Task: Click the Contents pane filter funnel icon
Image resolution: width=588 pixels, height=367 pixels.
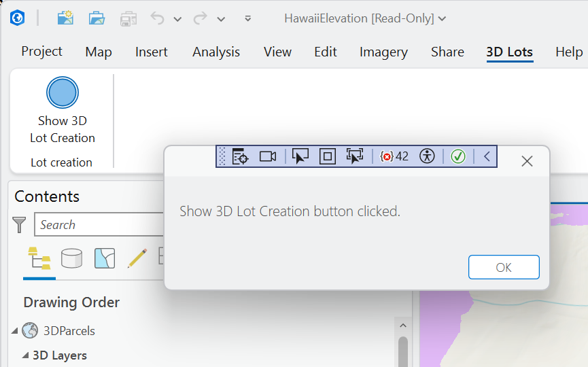Action: 19,224
